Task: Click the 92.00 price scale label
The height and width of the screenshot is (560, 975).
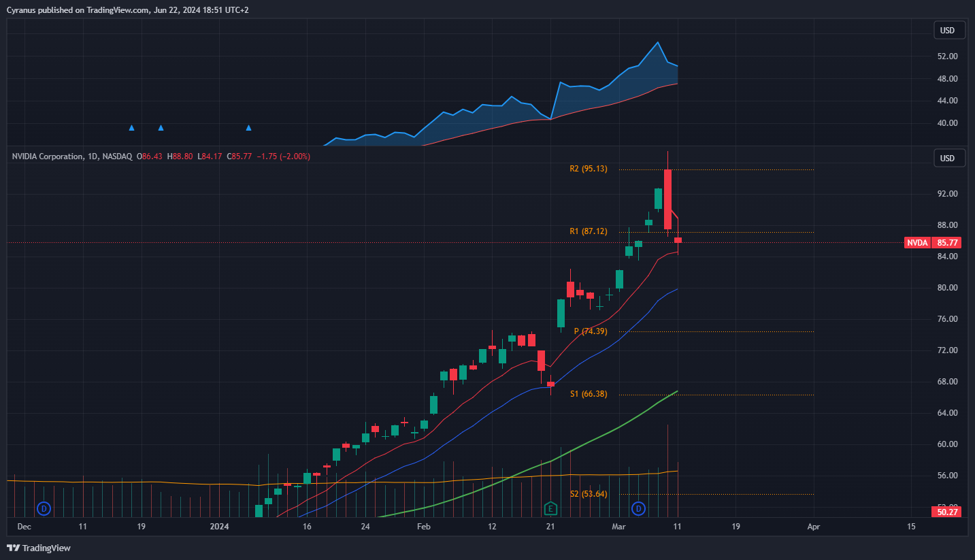Action: [x=948, y=194]
